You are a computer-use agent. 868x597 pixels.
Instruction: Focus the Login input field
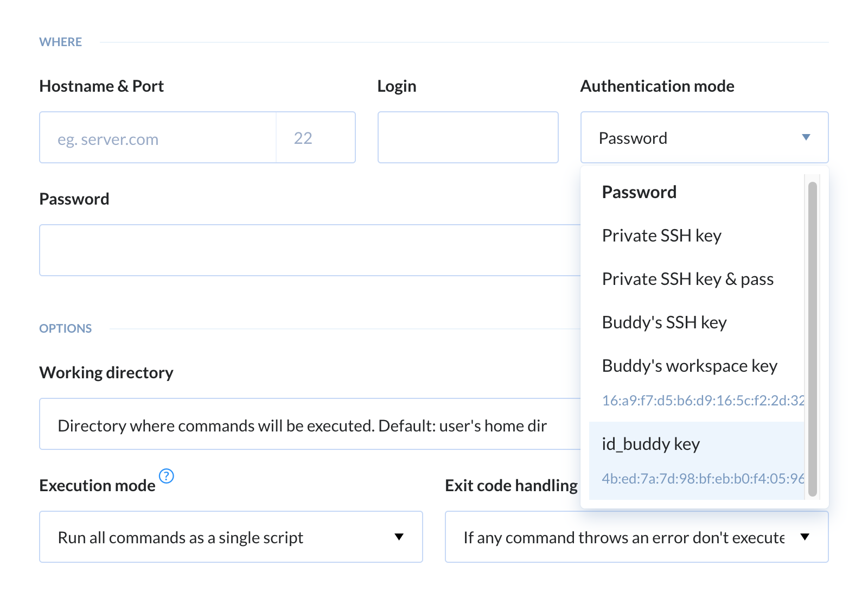click(468, 137)
